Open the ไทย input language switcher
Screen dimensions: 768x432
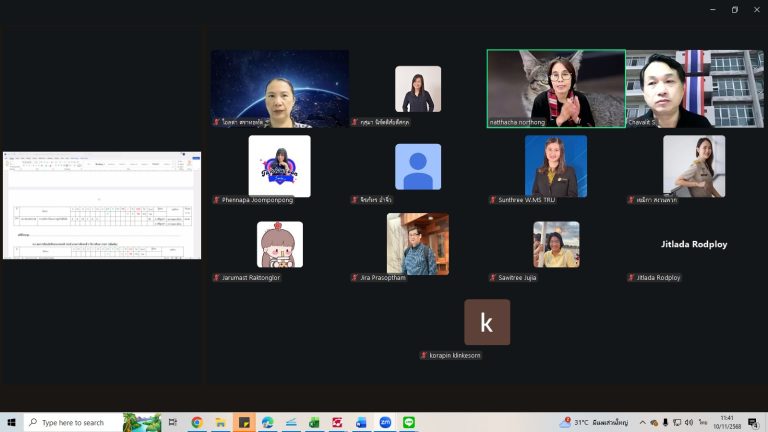click(703, 423)
